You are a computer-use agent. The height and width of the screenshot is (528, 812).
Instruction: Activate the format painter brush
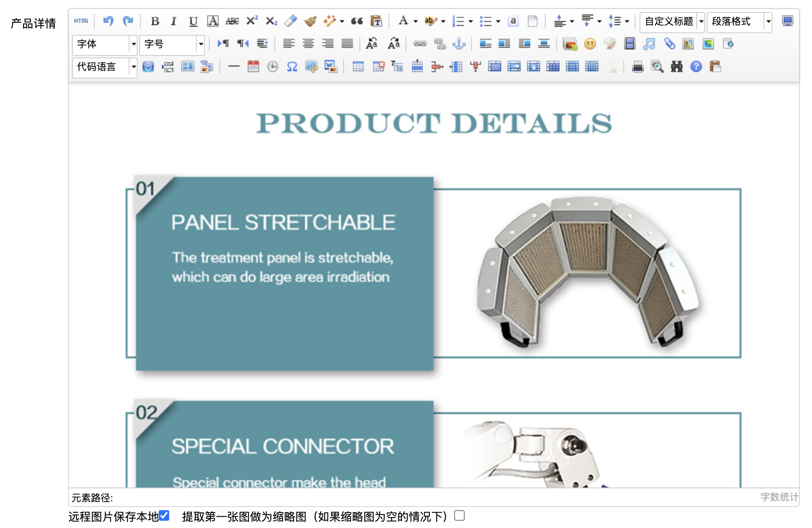pyautogui.click(x=310, y=21)
